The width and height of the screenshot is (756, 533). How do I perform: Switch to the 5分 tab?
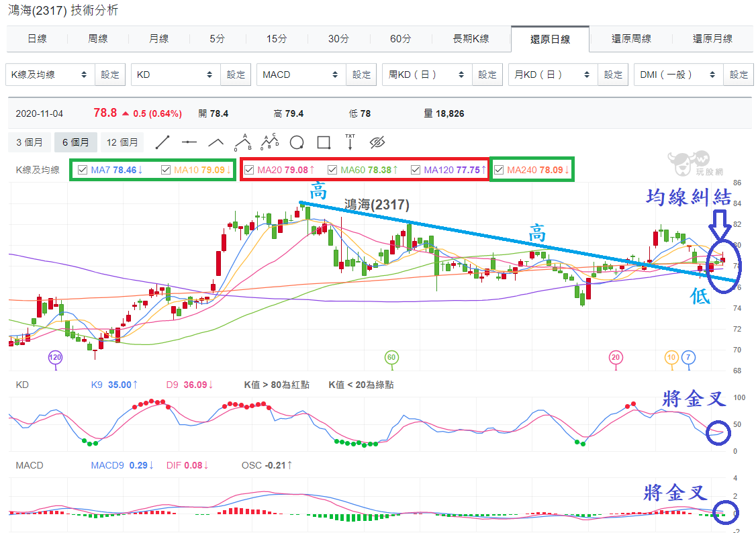point(218,38)
